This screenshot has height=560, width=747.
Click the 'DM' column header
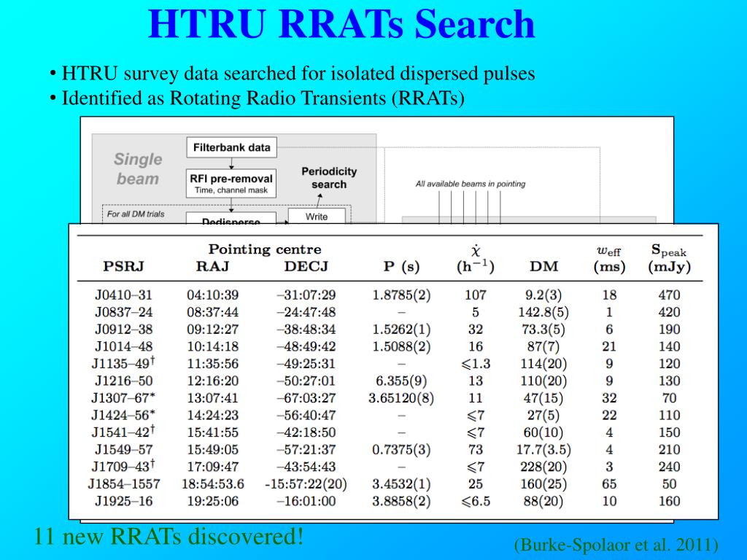543,266
